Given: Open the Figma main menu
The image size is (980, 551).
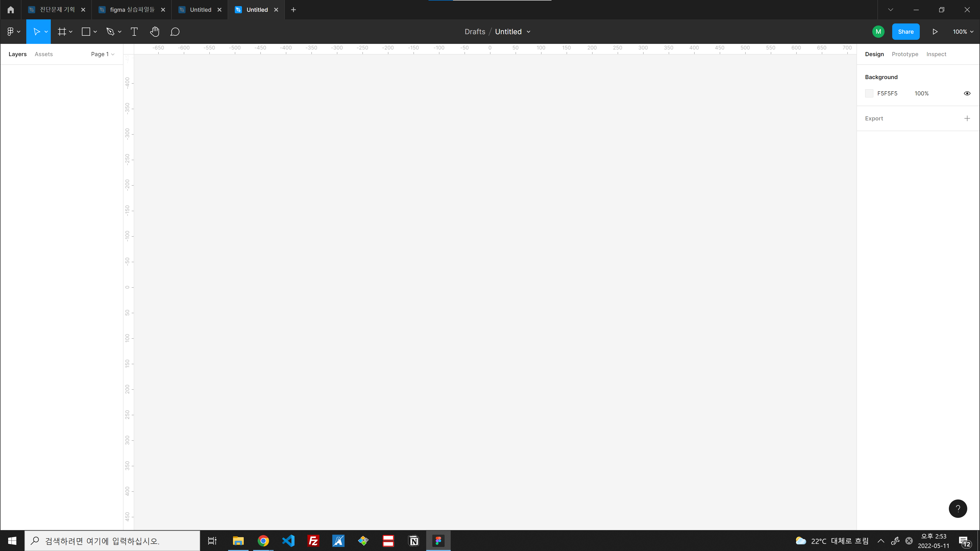Looking at the screenshot, I should [13, 32].
